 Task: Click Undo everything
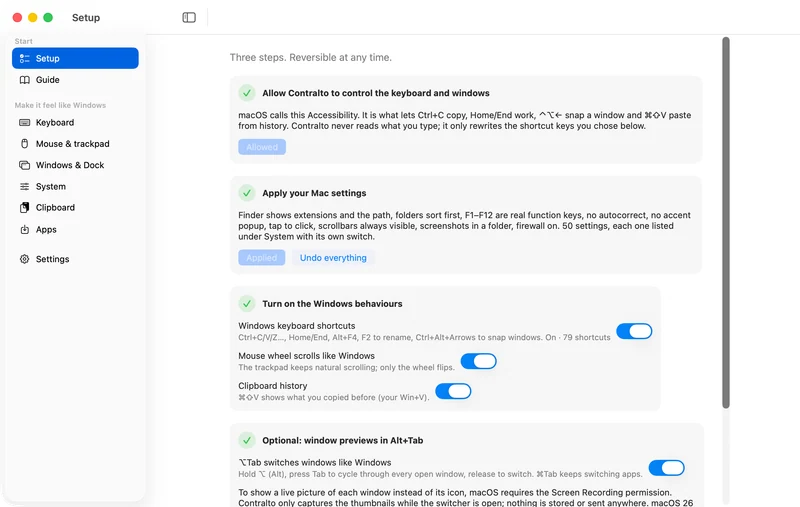(333, 258)
